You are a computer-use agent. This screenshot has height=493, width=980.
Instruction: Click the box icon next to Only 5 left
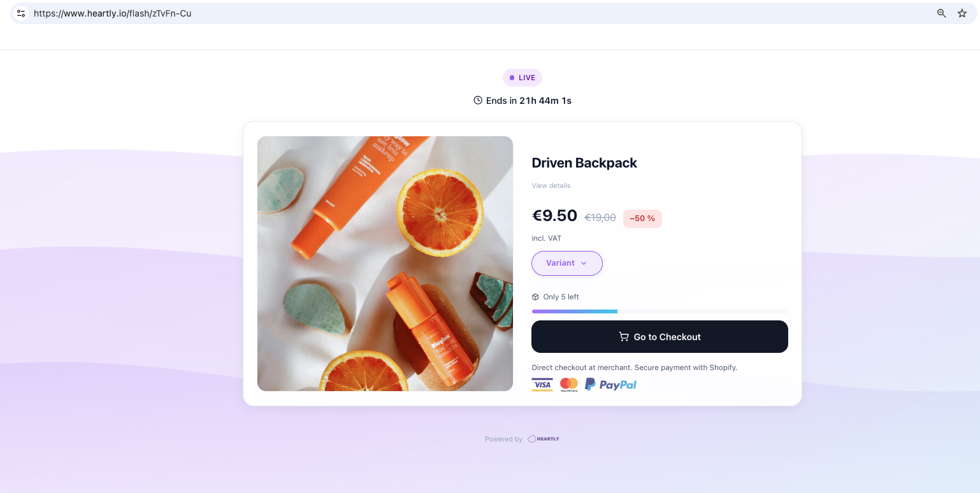pyautogui.click(x=535, y=297)
